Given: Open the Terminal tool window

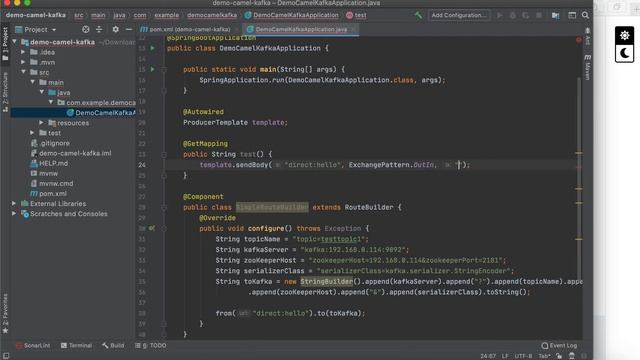Looking at the screenshot, I should 76,346.
